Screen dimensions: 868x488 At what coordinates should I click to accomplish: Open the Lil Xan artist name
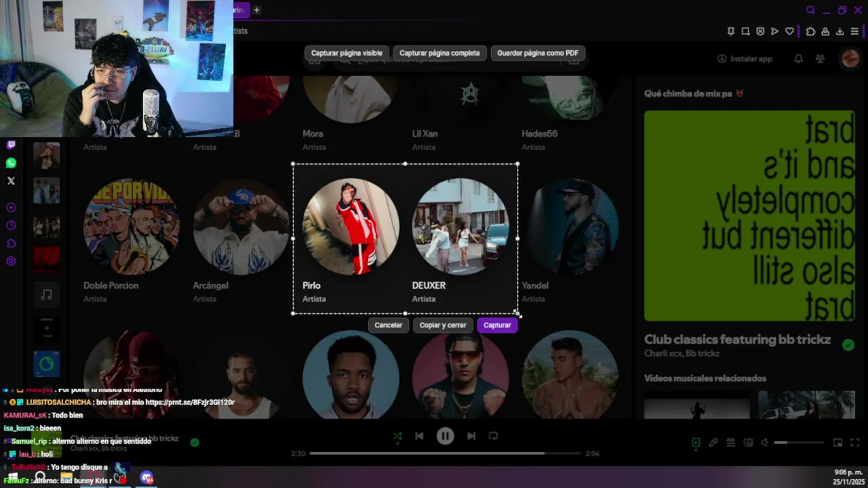[x=426, y=134]
